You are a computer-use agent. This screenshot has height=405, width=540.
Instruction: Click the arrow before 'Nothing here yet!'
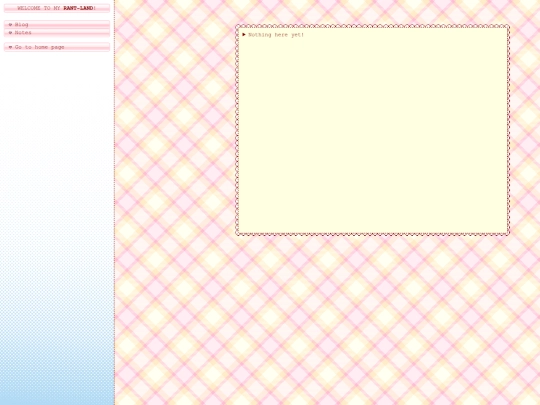(244, 34)
